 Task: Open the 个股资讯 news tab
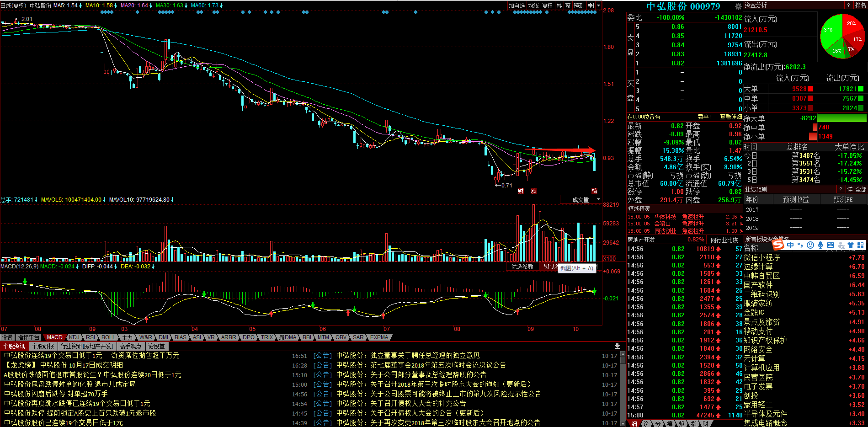point(14,347)
